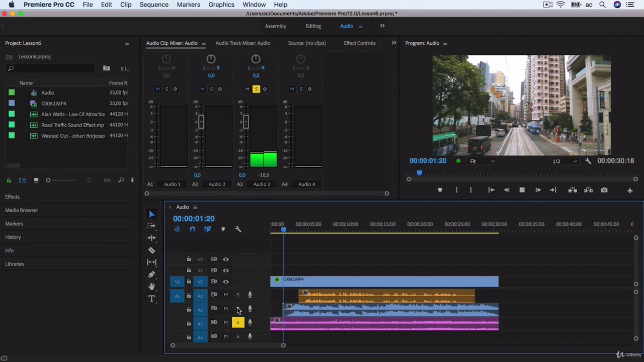This screenshot has width=644, height=362.
Task: Open the Fit zoom level dropdown
Action: click(x=482, y=161)
